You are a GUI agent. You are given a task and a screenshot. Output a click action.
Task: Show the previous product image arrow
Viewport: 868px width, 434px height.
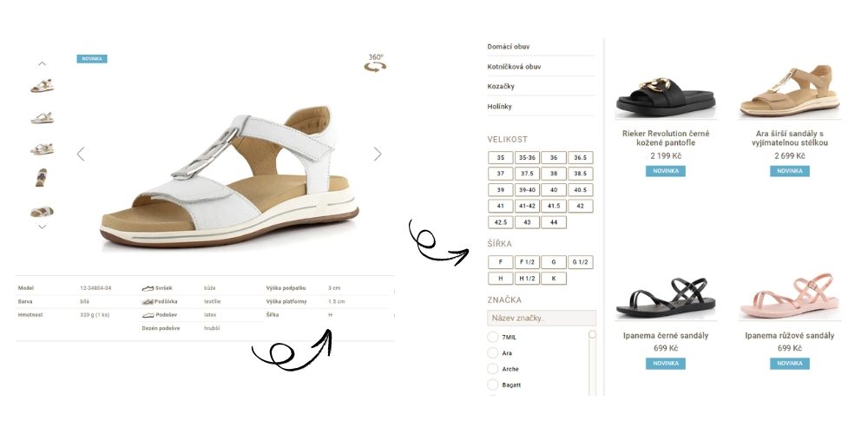click(x=81, y=154)
